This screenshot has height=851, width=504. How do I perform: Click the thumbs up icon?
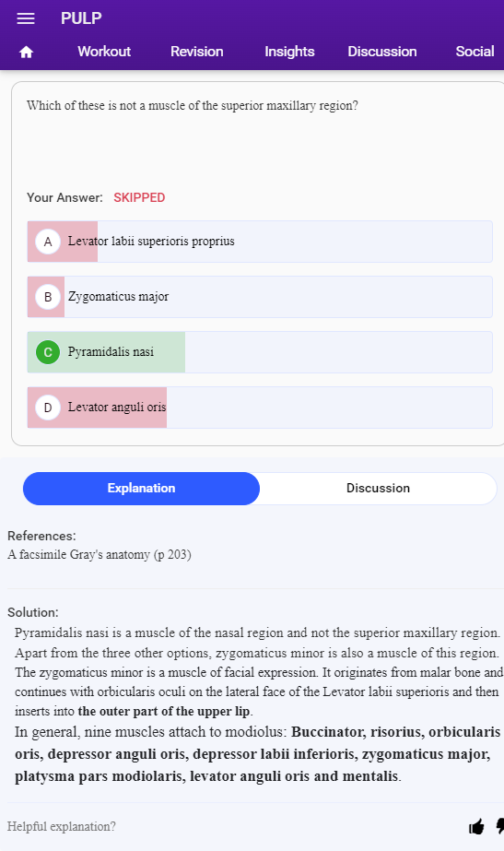476,827
